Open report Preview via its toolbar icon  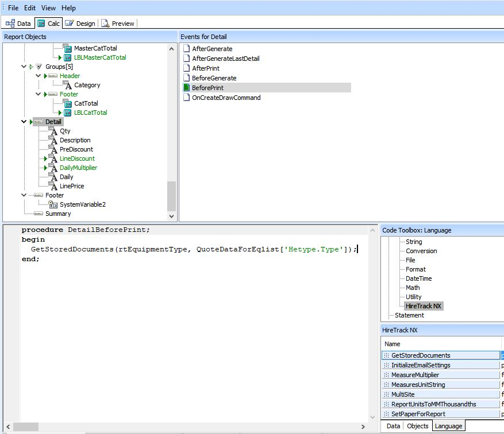pos(106,24)
